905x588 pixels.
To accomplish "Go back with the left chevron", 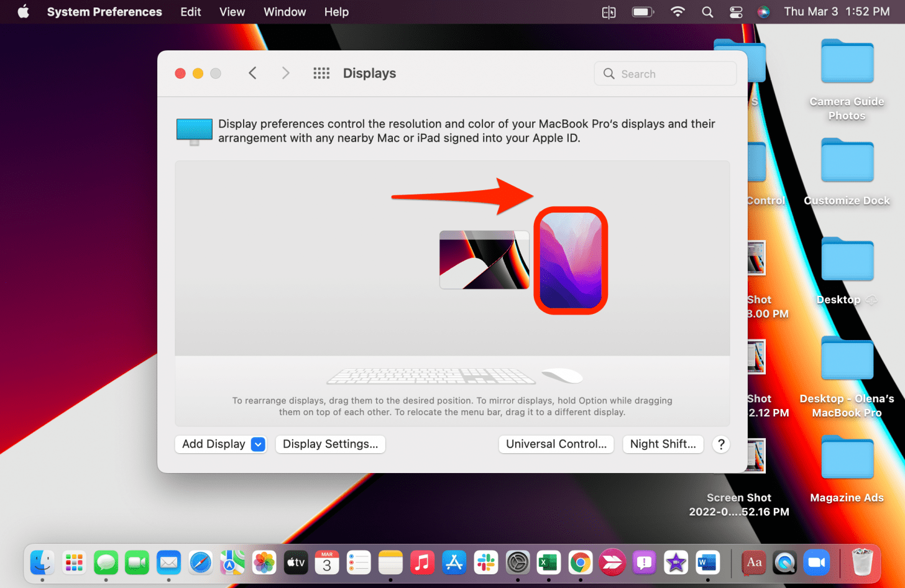I will point(252,73).
